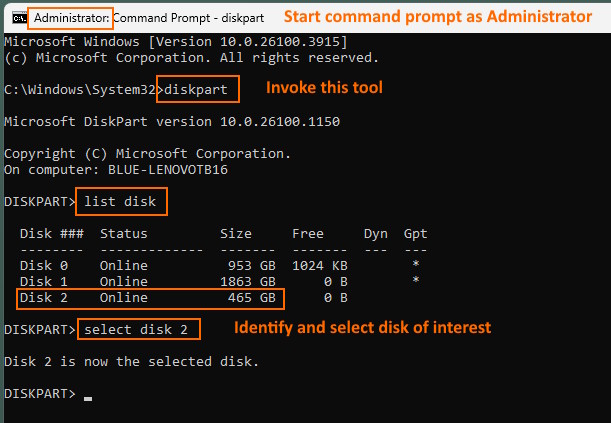Click the 'list disk' command text
This screenshot has width=611, height=423.
120,201
